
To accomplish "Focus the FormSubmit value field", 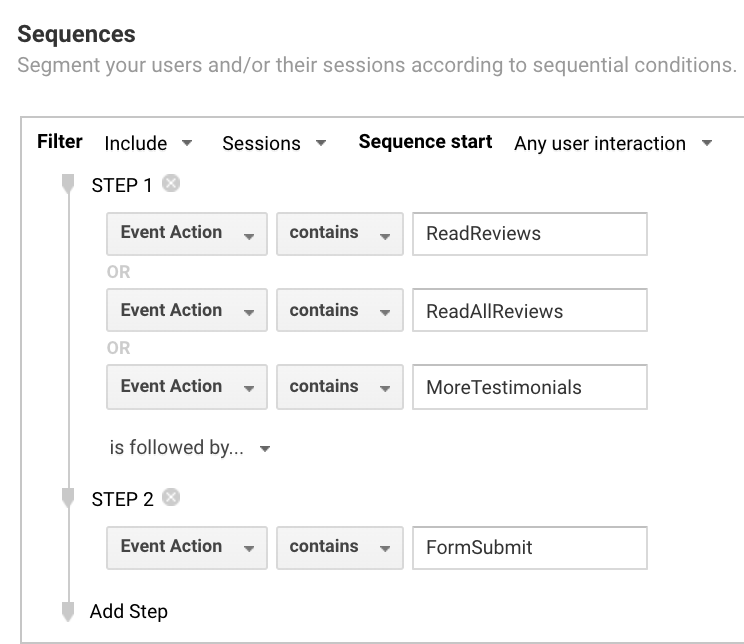I will pyautogui.click(x=530, y=548).
